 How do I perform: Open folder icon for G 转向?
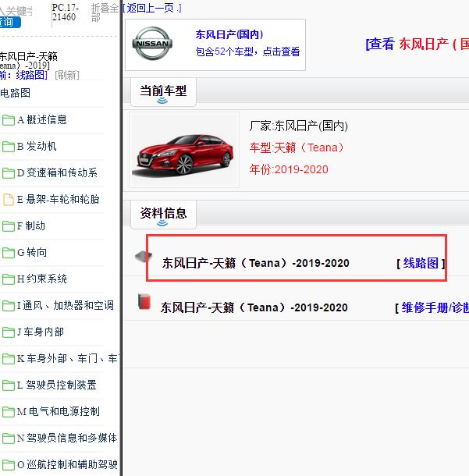[x=9, y=253]
